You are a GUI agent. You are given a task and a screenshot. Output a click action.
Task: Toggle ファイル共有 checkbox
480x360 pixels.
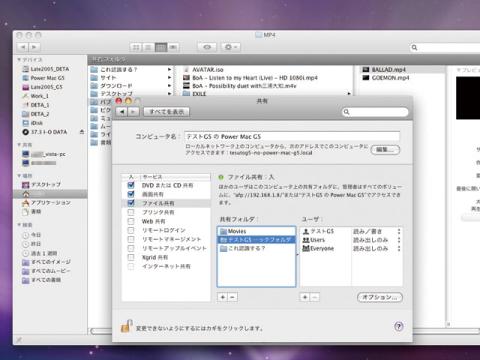[x=131, y=203]
